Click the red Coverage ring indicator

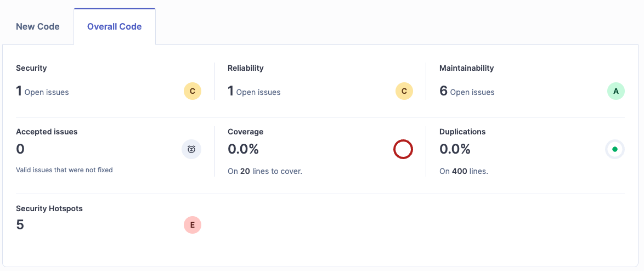(x=403, y=149)
